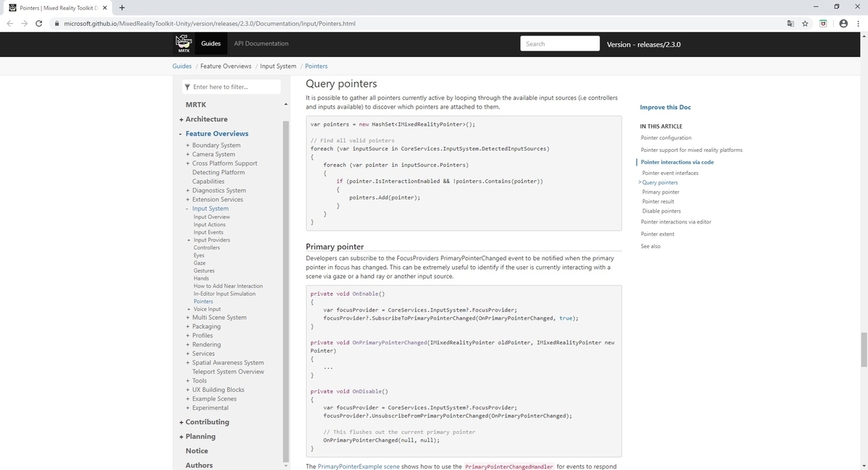
Task: Click the filter funnel icon
Action: tap(188, 87)
